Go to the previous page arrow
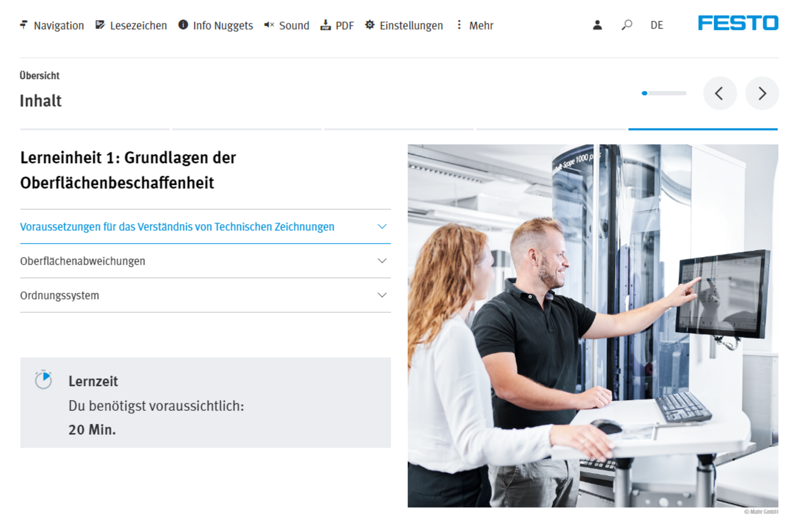This screenshot has width=805, height=532. (x=719, y=93)
